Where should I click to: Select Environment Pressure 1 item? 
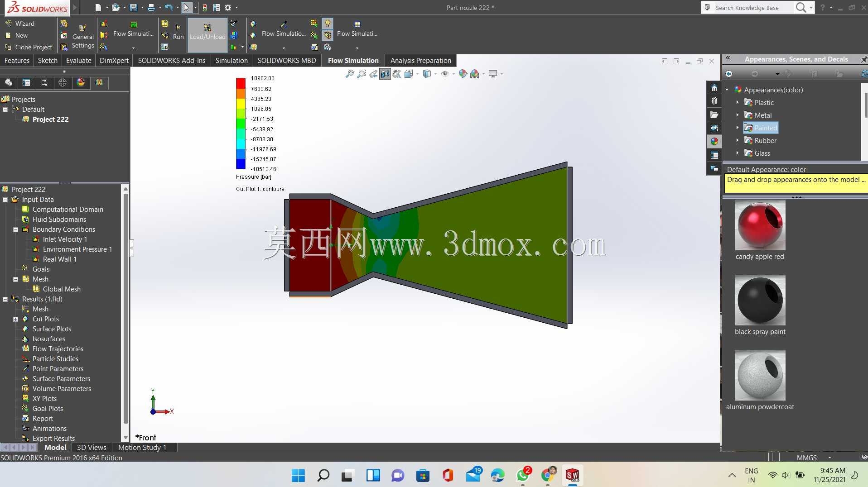click(x=77, y=249)
